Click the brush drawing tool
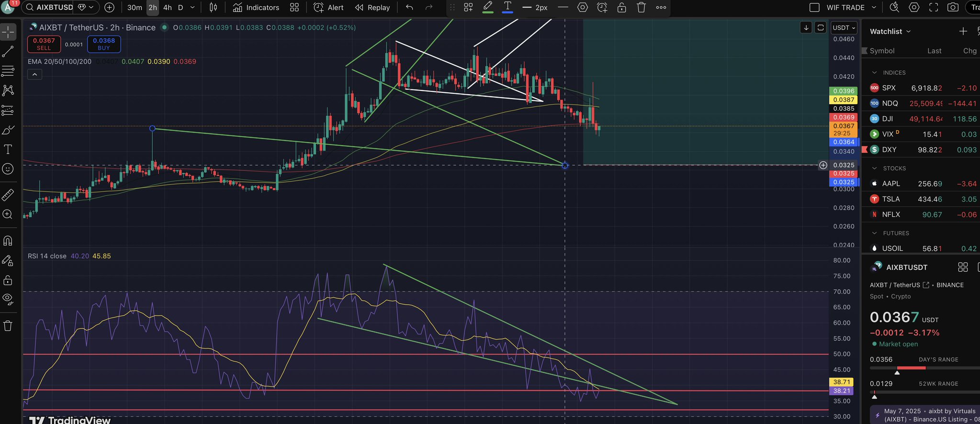This screenshot has height=424, width=980. point(8,130)
